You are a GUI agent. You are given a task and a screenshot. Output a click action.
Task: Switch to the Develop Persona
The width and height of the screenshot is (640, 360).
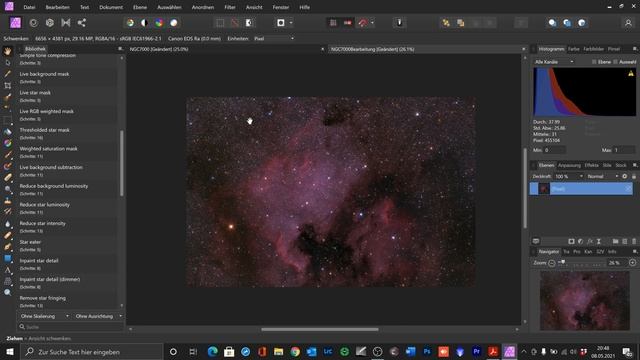pyautogui.click(x=50, y=23)
